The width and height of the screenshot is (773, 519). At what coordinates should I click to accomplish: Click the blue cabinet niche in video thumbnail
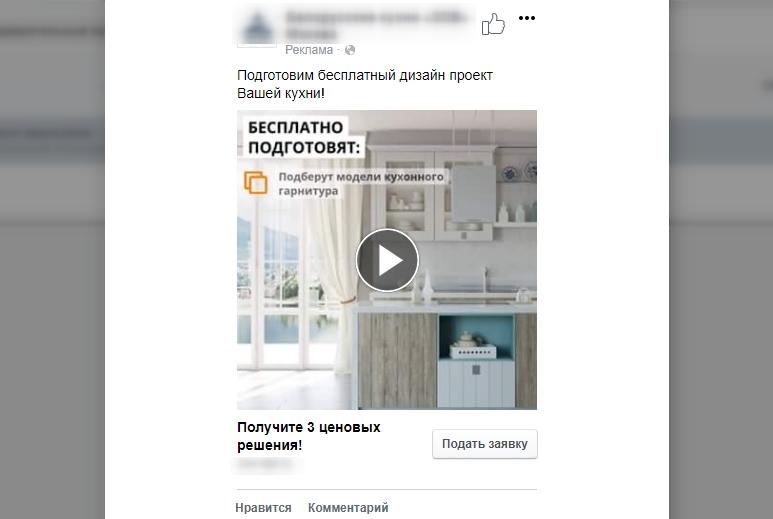click(x=476, y=338)
